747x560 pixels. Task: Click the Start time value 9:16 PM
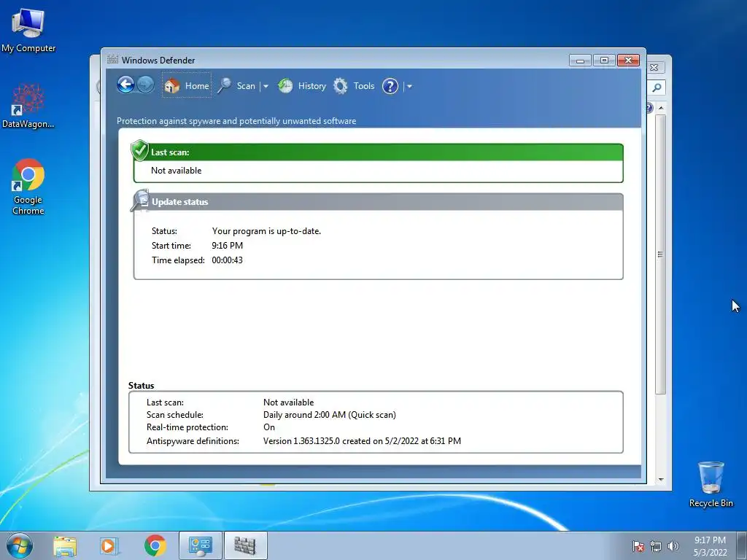pos(228,246)
